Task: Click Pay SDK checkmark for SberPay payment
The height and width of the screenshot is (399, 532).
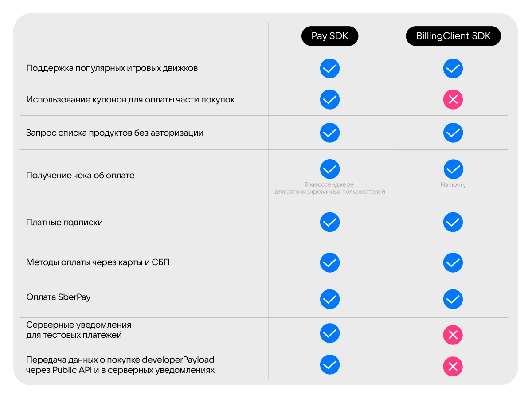Action: coord(330,299)
